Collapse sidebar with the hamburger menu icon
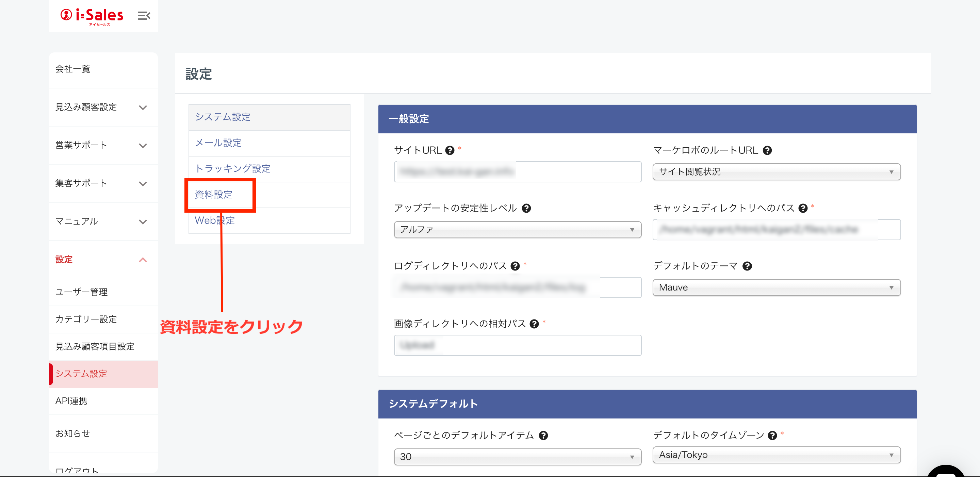Screen dimensions: 980x477 click(144, 16)
